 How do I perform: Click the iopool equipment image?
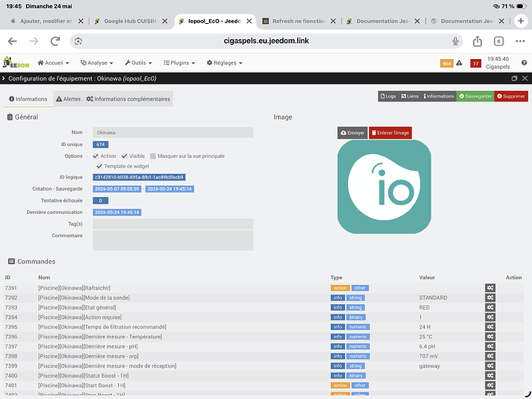384,187
